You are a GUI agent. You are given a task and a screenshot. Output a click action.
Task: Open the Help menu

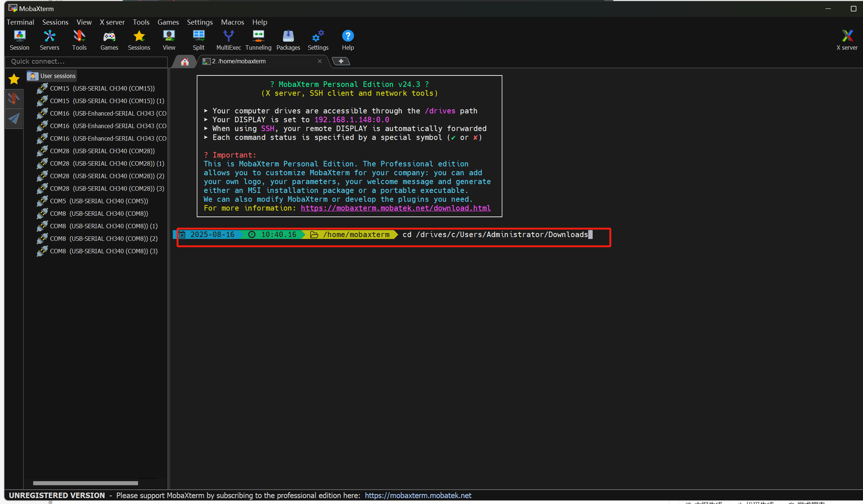tap(260, 22)
